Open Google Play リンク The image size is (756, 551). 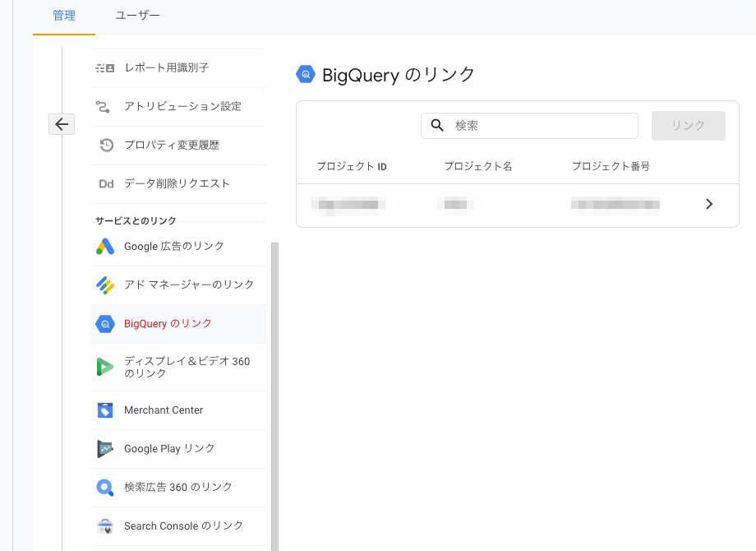(x=178, y=449)
